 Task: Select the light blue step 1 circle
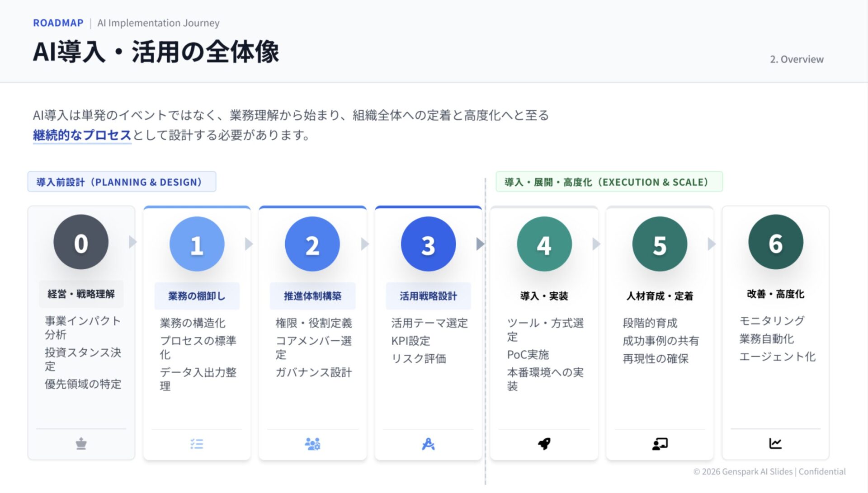(197, 244)
